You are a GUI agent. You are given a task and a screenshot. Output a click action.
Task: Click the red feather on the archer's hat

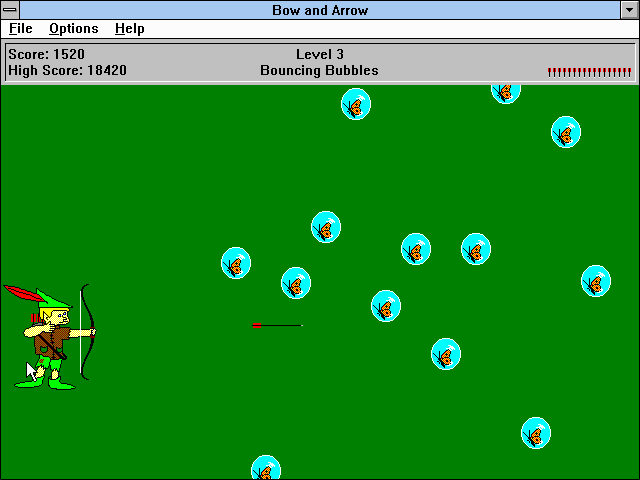(x=20, y=292)
